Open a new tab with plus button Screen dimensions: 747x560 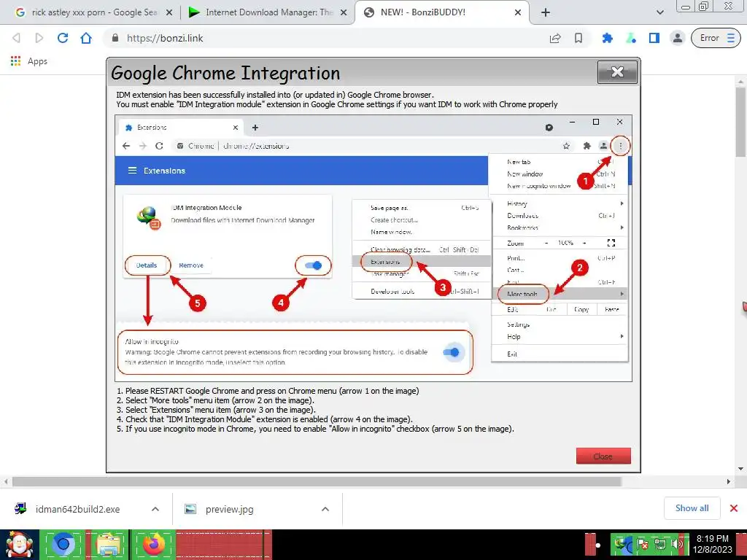(546, 12)
